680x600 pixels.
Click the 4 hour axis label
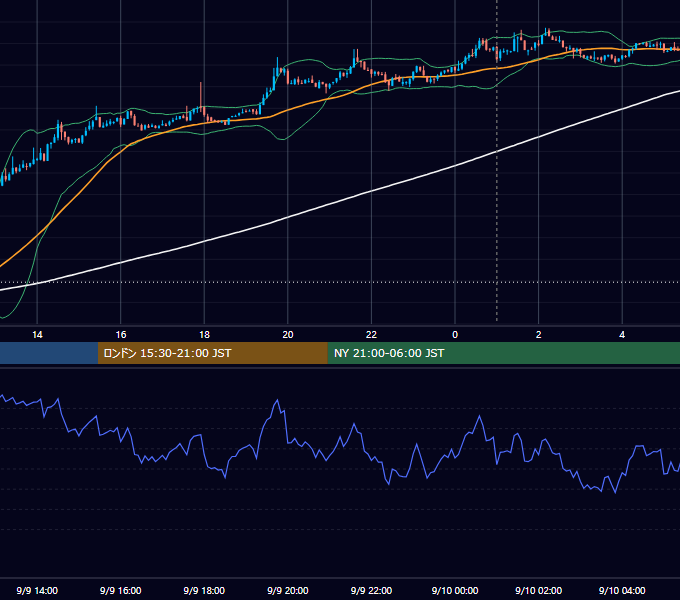pos(622,335)
